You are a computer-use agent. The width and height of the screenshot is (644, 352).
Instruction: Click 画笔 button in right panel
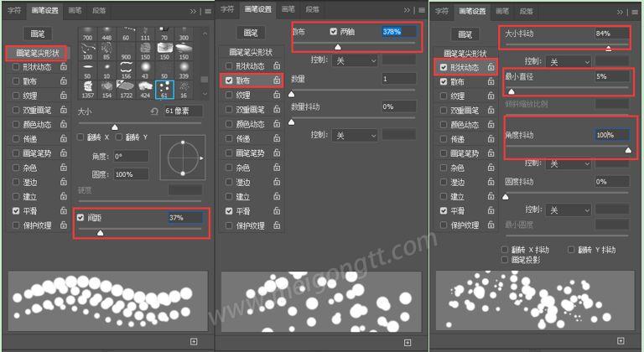coord(465,34)
